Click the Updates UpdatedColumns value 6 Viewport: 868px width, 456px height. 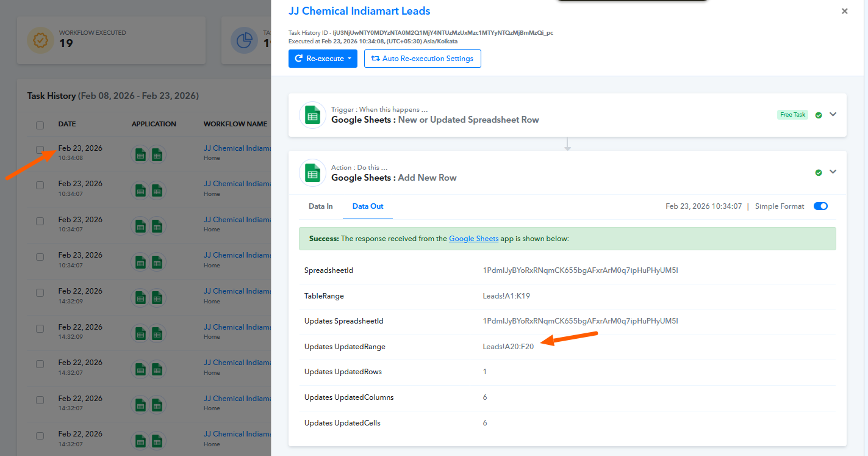[485, 397]
